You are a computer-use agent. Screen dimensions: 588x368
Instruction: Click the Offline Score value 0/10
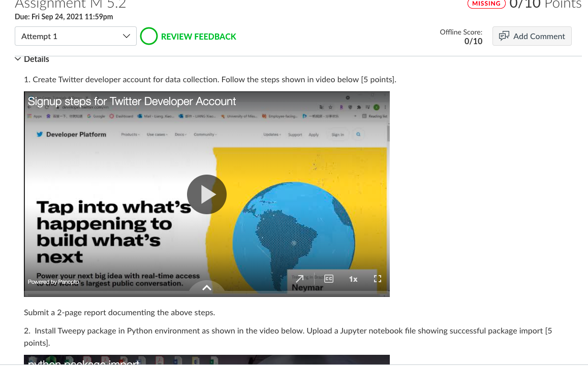point(473,41)
